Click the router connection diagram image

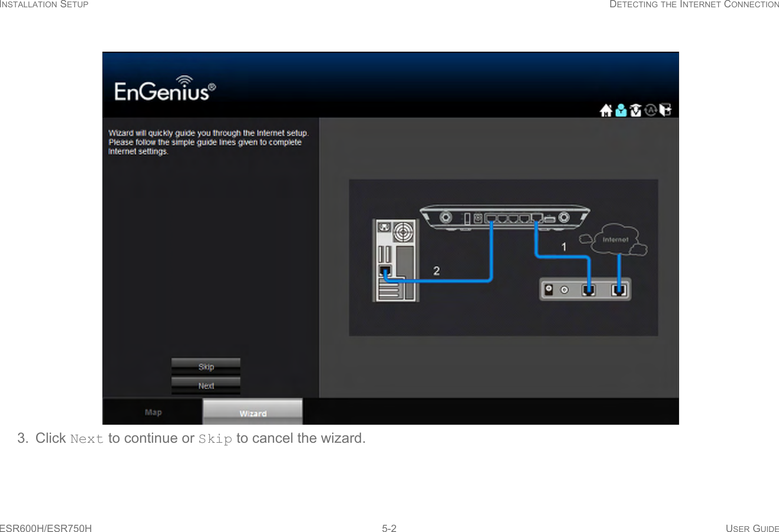point(503,257)
